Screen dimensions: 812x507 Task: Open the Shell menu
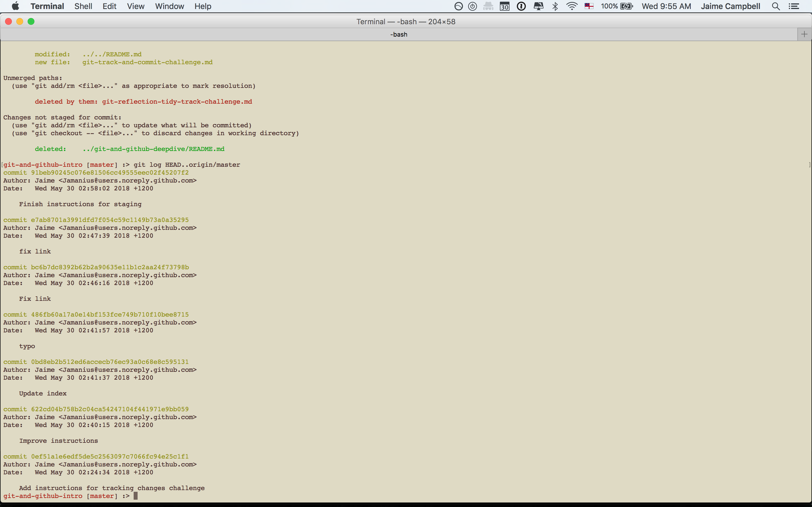click(x=83, y=6)
